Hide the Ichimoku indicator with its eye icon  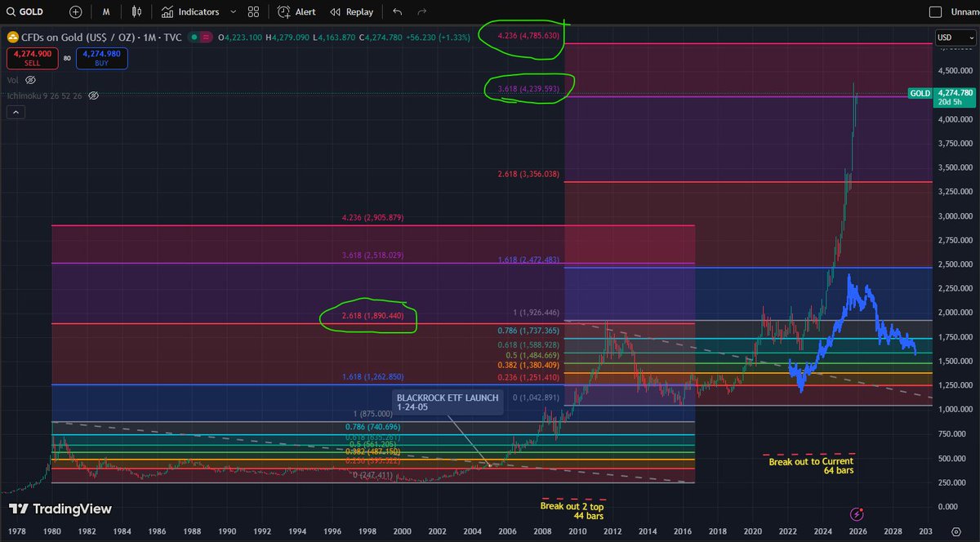pyautogui.click(x=93, y=96)
